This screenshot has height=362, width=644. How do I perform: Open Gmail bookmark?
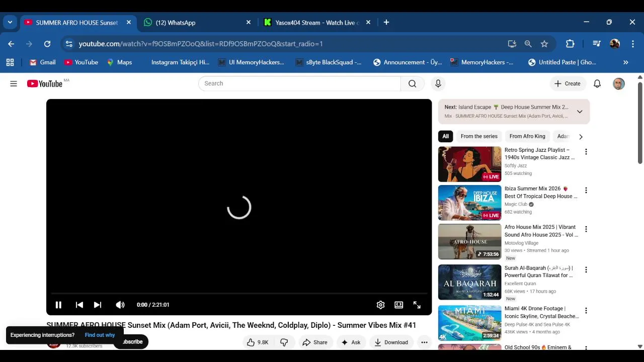42,62
